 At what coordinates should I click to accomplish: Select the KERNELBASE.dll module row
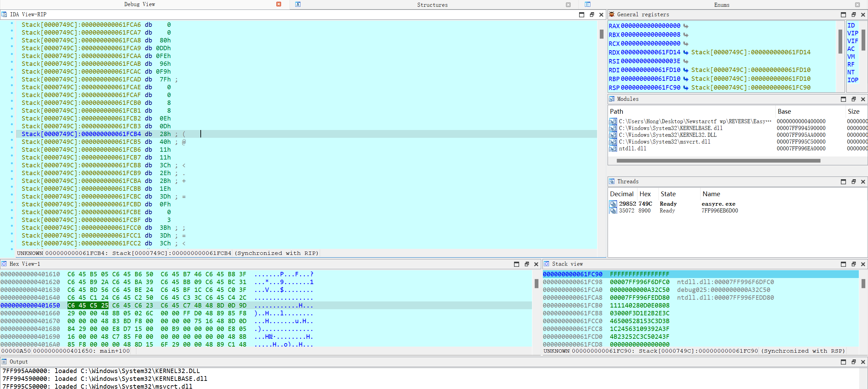[x=738, y=128]
